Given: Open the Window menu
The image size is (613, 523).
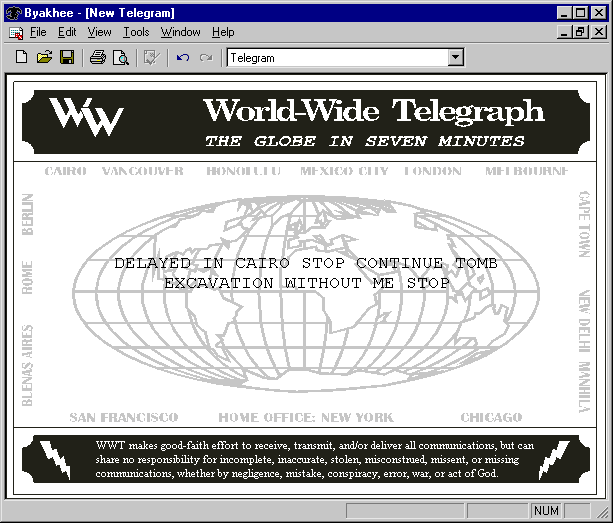Looking at the screenshot, I should pos(180,32).
